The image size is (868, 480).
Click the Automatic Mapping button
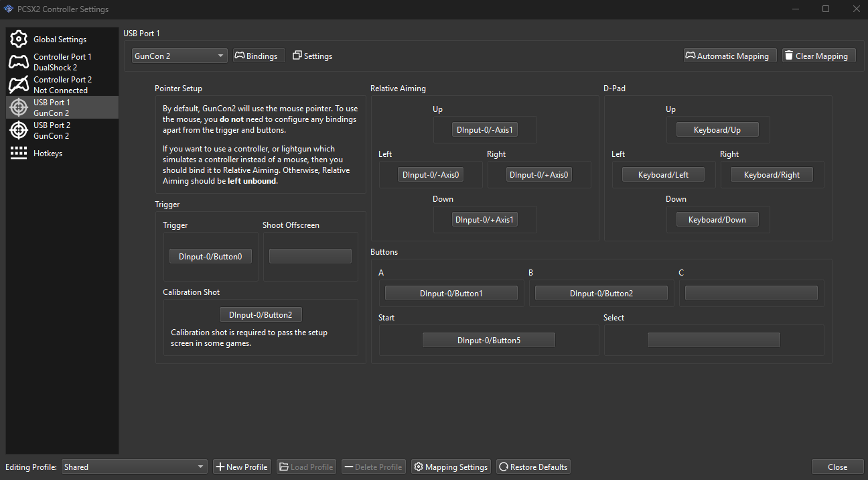click(x=730, y=56)
